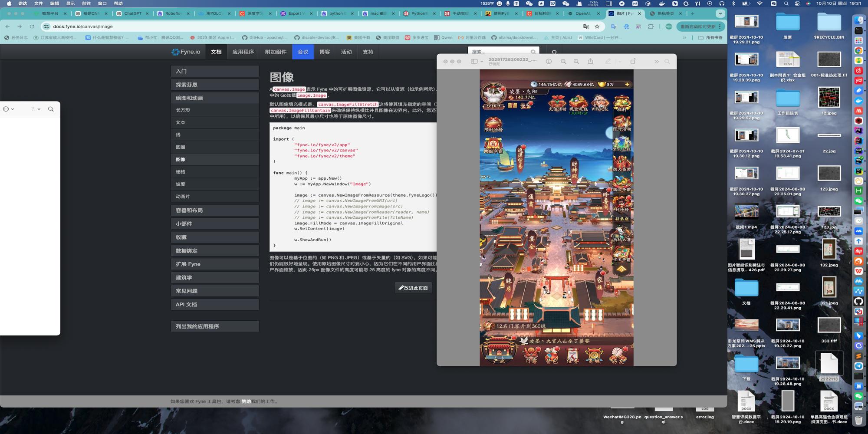Image resolution: width=868 pixels, height=434 pixels.
Task: Expand the 数据绑定 sidebar section
Action: 215,251
